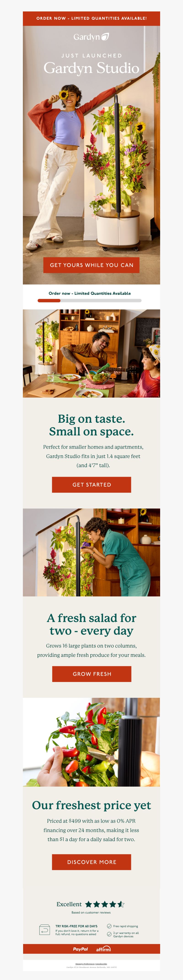Click the TRY RISK-FREE FOR 60 DAYS text
The width and height of the screenshot is (183, 980).
point(76,926)
